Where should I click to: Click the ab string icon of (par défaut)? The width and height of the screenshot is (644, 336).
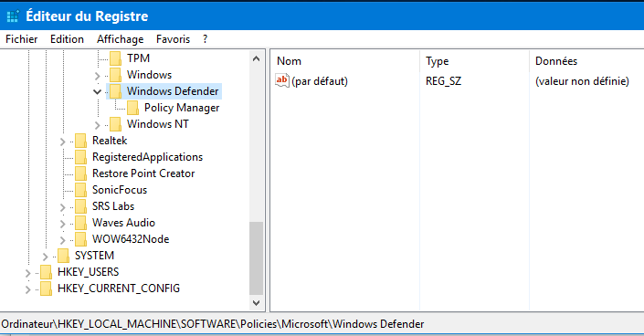pos(282,80)
